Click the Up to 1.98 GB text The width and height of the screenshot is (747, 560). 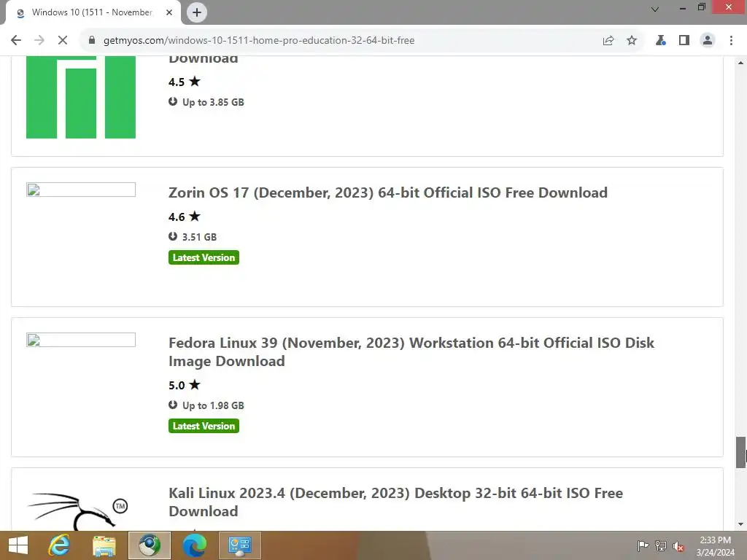[213, 405]
